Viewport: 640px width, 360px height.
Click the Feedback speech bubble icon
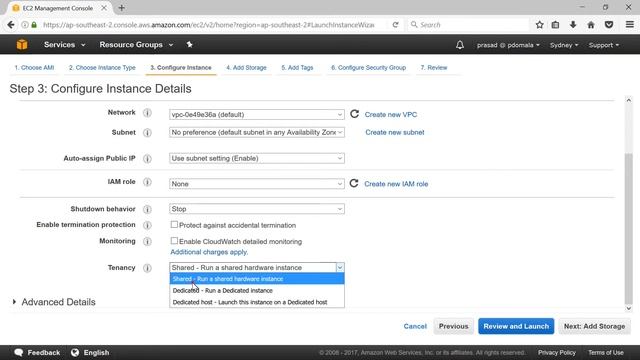click(18, 352)
